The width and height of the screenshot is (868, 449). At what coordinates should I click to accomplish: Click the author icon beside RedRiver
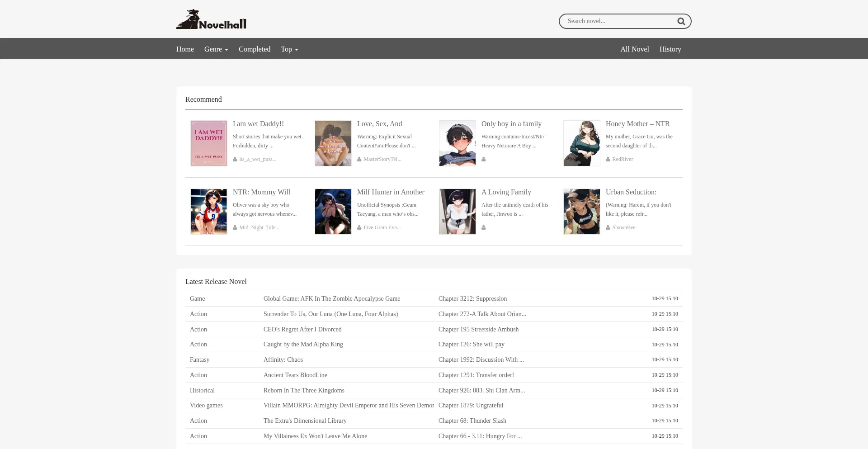point(608,159)
